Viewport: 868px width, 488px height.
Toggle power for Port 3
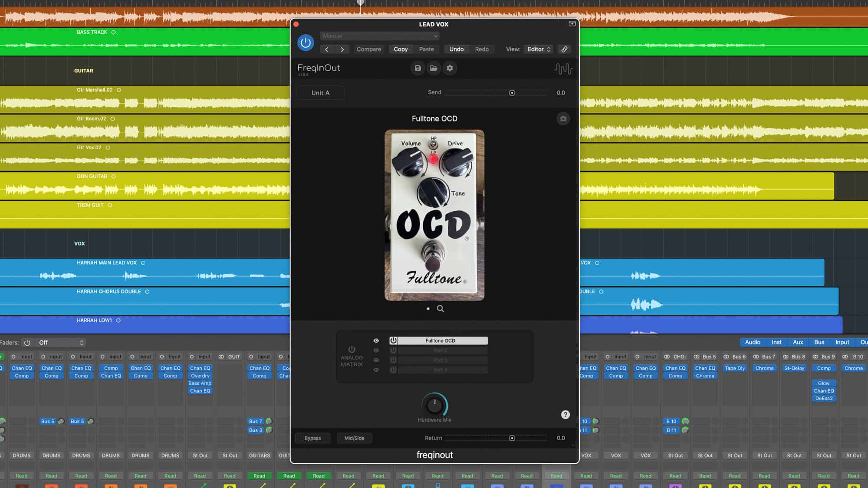click(393, 360)
